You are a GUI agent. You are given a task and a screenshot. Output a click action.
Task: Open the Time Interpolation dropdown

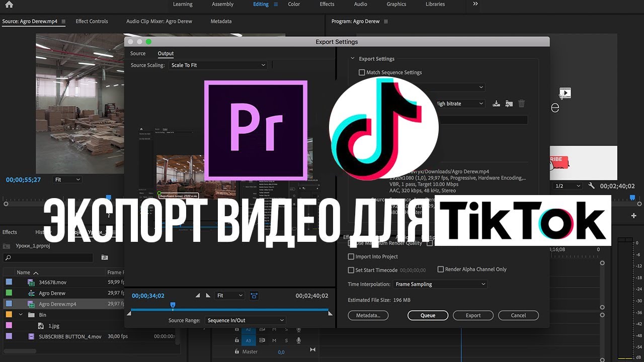(x=440, y=284)
